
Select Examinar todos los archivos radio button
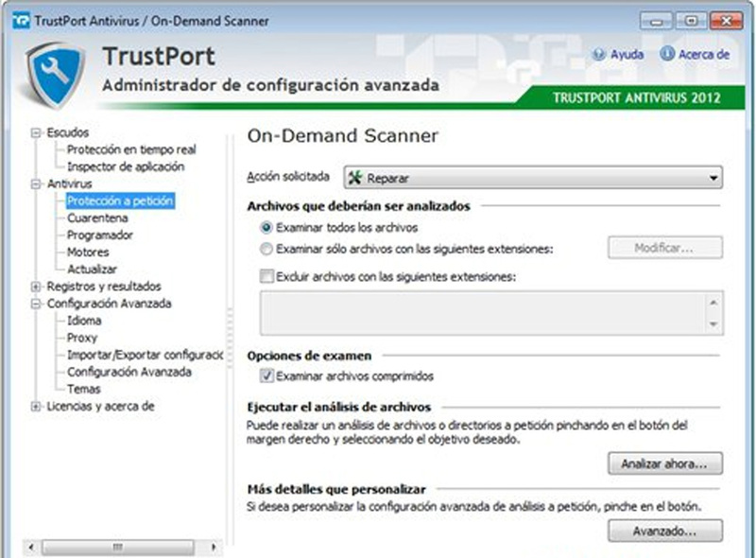tap(266, 227)
